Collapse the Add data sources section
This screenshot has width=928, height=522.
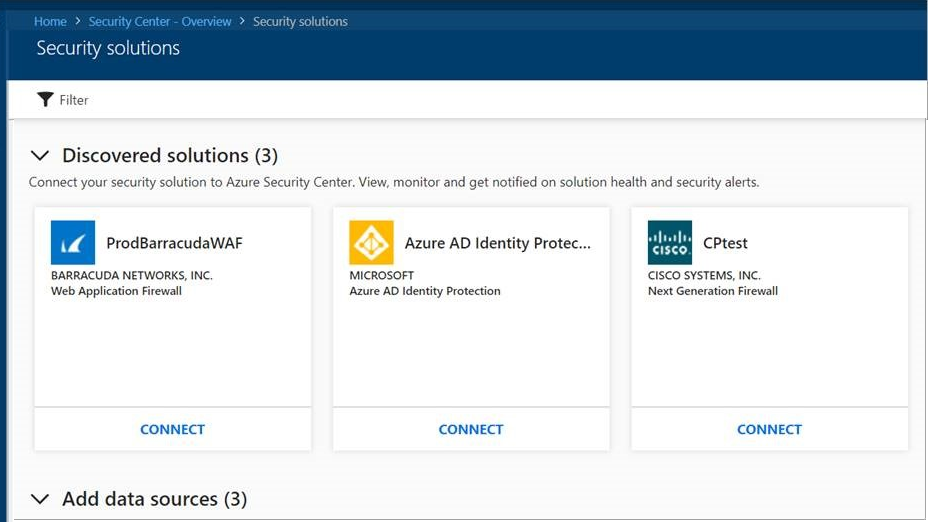[x=40, y=499]
